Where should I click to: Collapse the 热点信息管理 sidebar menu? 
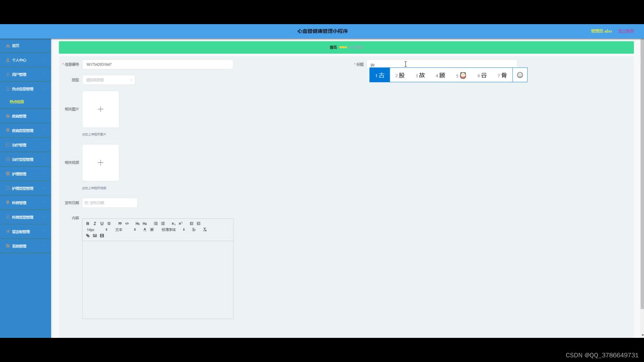pos(25,89)
